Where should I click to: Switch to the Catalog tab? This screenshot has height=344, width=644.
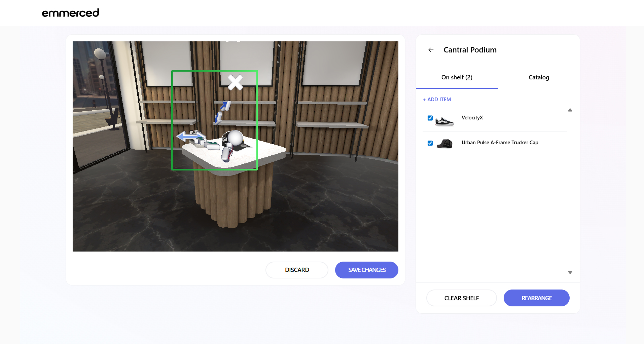(538, 77)
